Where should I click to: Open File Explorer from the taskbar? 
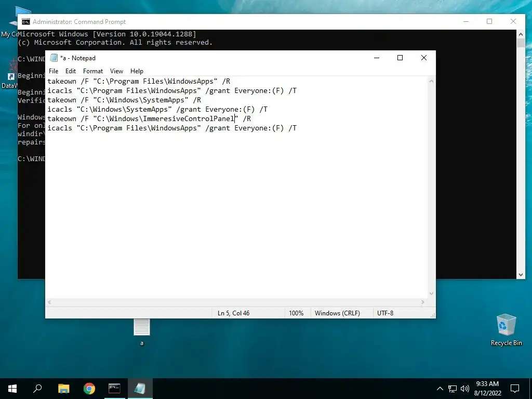63,389
